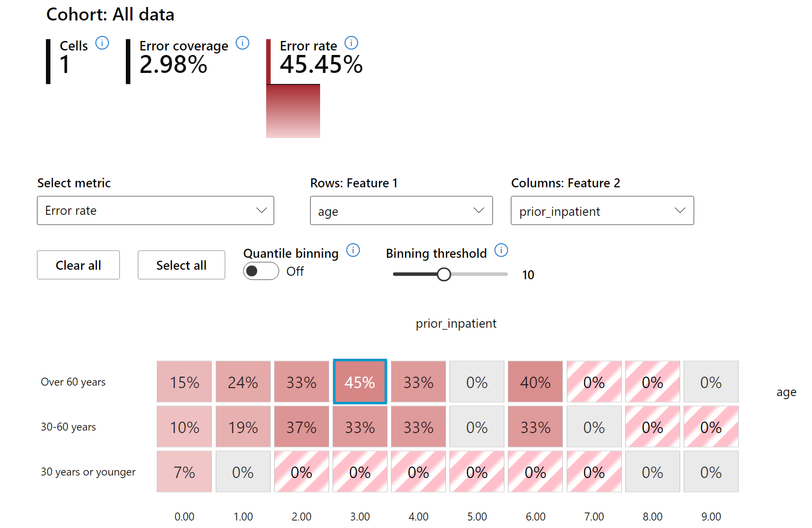Viewport: 812px width, 528px height.
Task: Click the Error coverage info icon
Action: (x=242, y=43)
